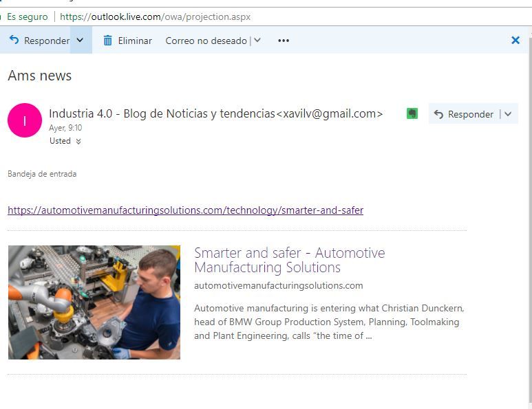Mark message as Correo no deseado
532x409 pixels.
click(x=206, y=41)
